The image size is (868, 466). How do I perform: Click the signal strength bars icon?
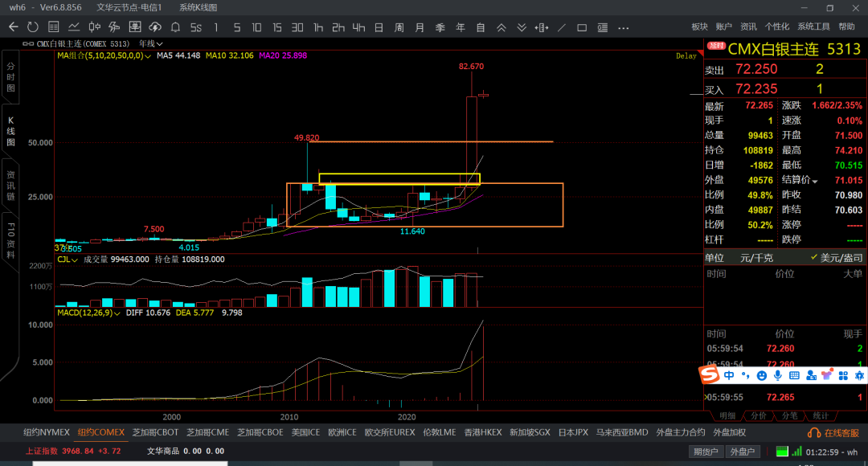[796, 452]
